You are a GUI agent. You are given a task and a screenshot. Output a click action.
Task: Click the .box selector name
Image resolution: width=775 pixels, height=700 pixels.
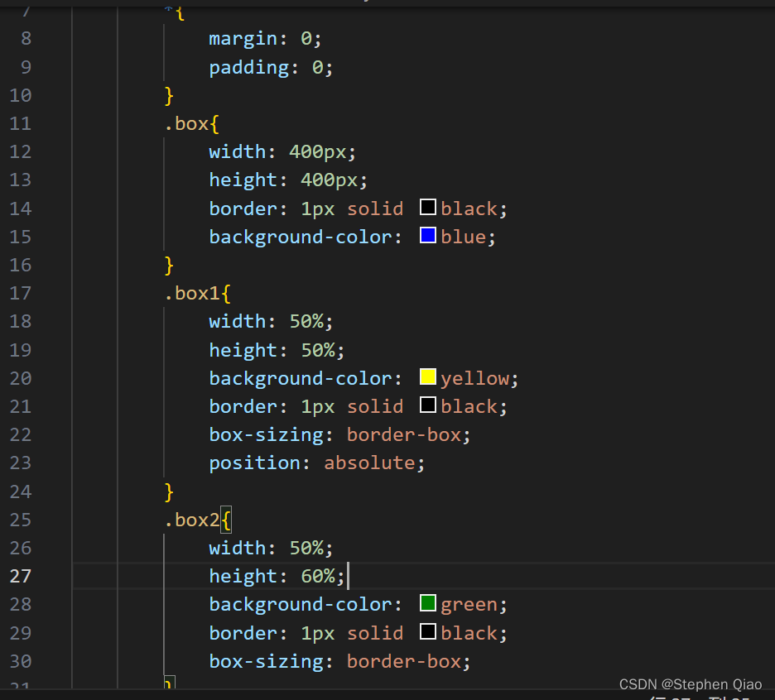pos(186,123)
